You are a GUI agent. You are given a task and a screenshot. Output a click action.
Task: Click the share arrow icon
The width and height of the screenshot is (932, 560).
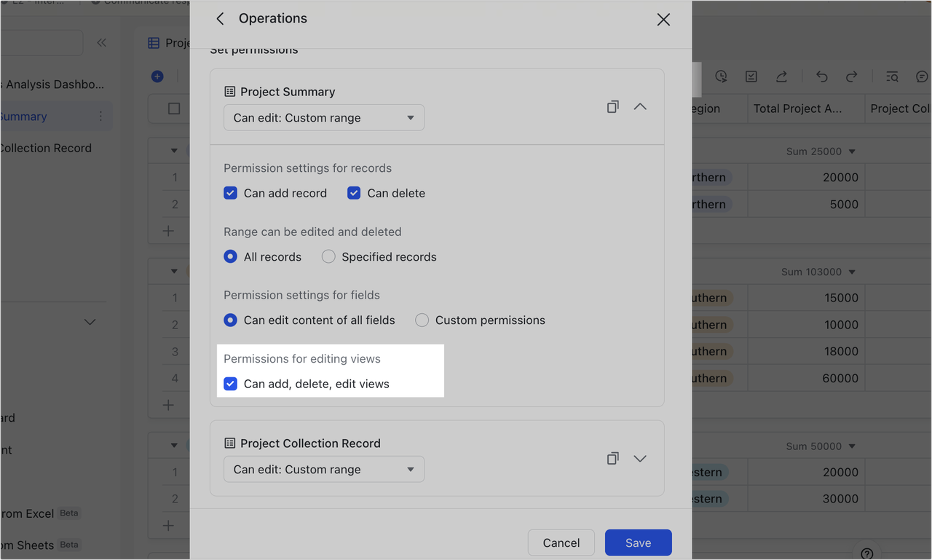[x=781, y=76]
